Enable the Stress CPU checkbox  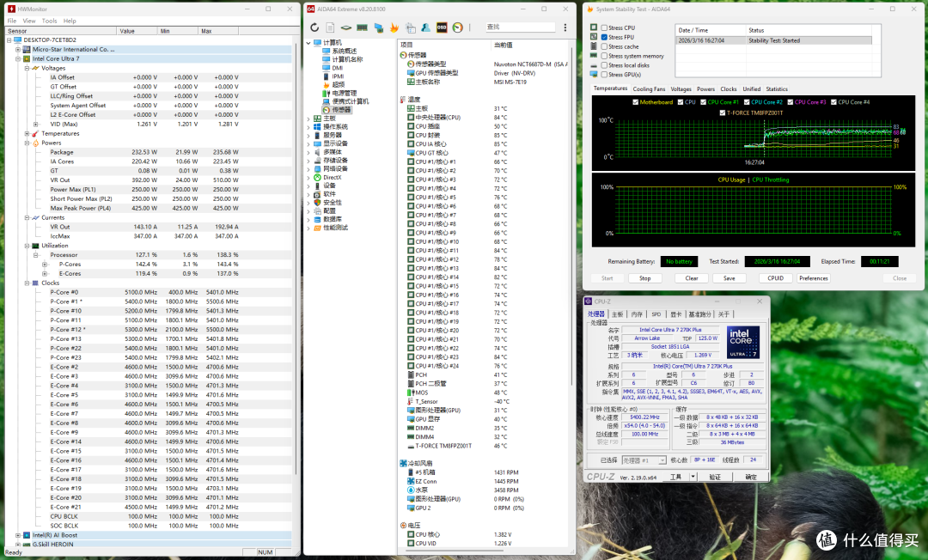[x=604, y=27]
